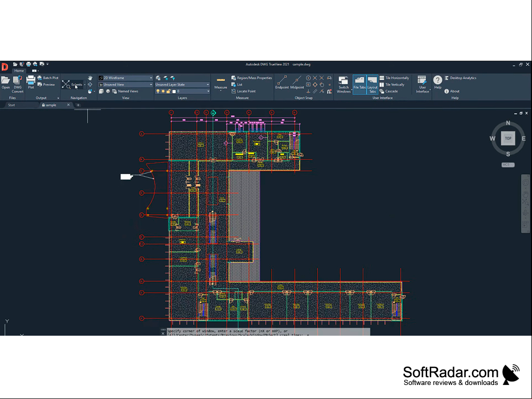Tile windows Horizontally
Image resolution: width=532 pixels, height=399 pixels.
tap(394, 78)
